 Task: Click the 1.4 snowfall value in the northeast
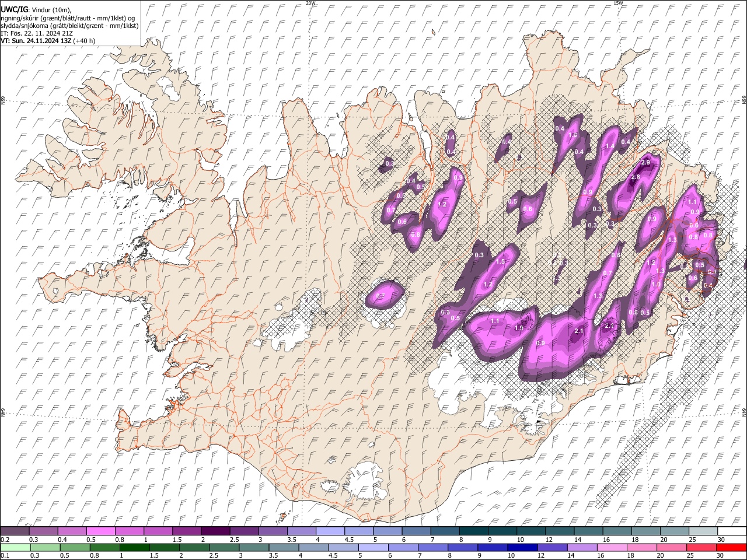[x=610, y=146]
